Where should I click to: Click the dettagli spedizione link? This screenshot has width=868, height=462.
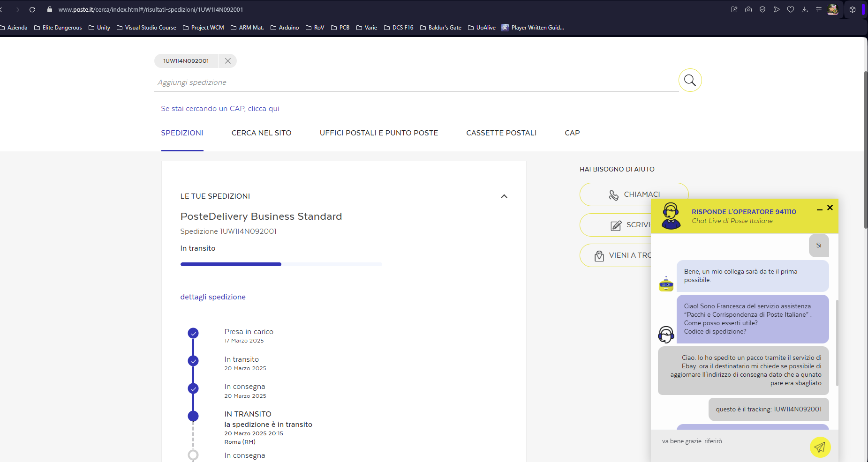coord(213,297)
